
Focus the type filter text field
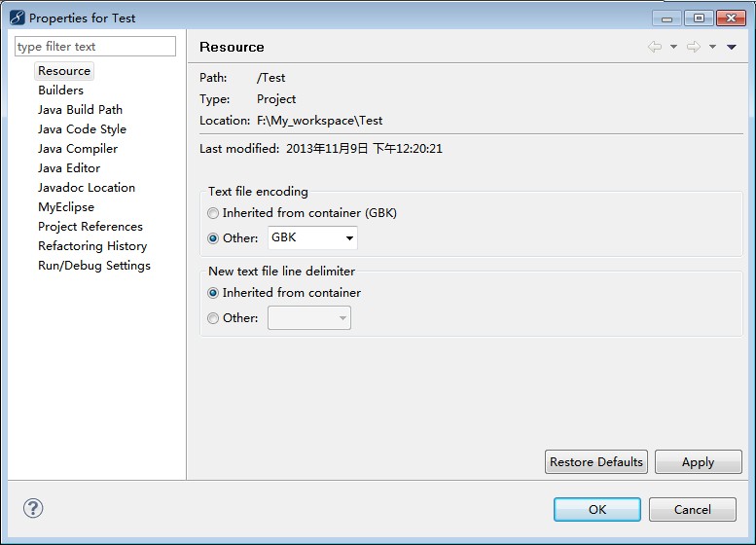tap(95, 47)
